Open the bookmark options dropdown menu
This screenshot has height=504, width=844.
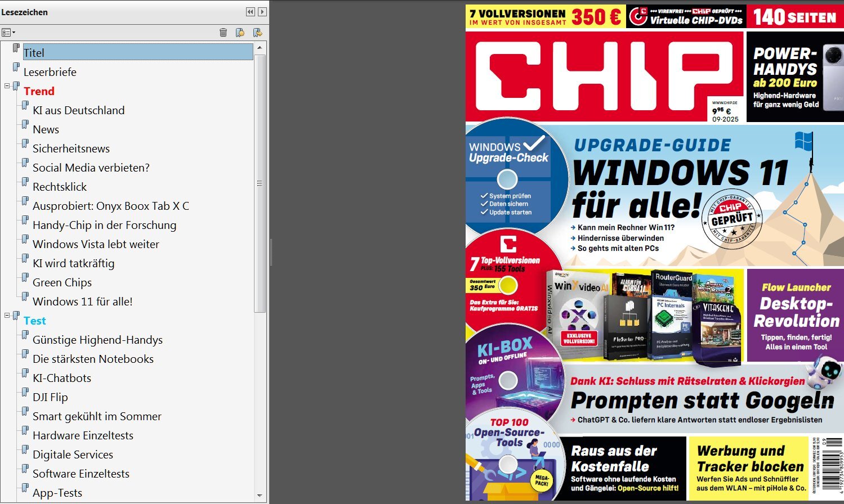(8, 33)
